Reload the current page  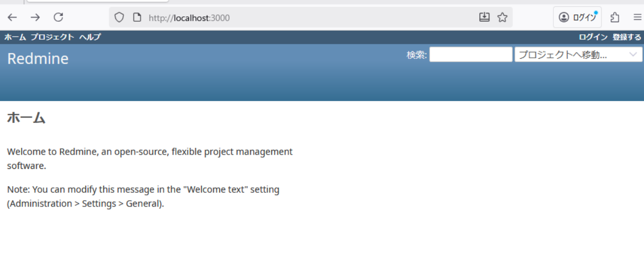(58, 17)
